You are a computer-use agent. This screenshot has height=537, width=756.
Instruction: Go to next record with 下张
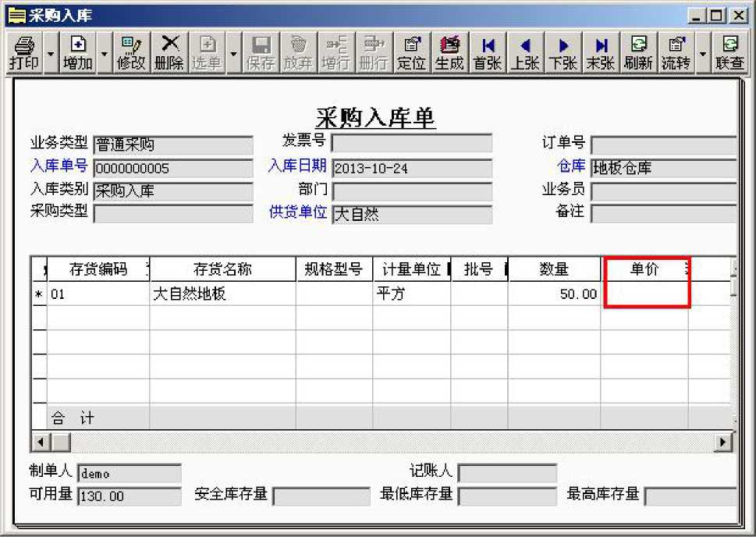[563, 52]
